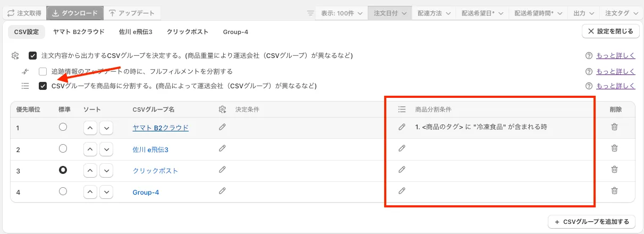Delete the ヤマト B2クラウド group row
Image resolution: width=644 pixels, height=234 pixels.
pyautogui.click(x=614, y=127)
